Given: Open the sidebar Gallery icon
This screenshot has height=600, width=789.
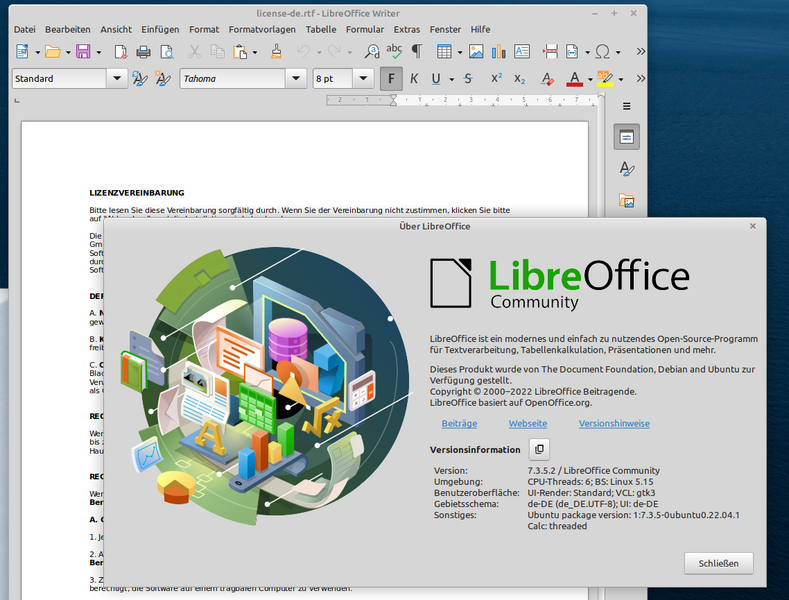Looking at the screenshot, I should tap(626, 201).
